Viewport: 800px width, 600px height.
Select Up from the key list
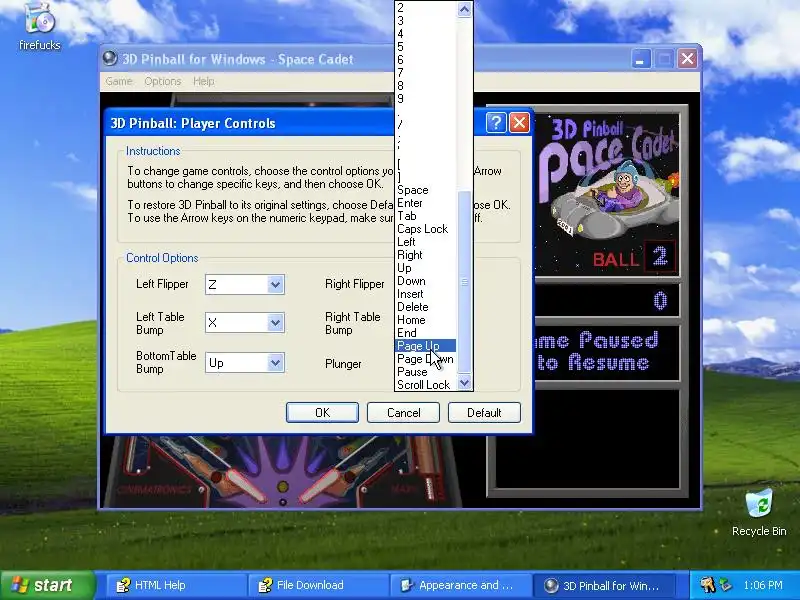point(426,268)
